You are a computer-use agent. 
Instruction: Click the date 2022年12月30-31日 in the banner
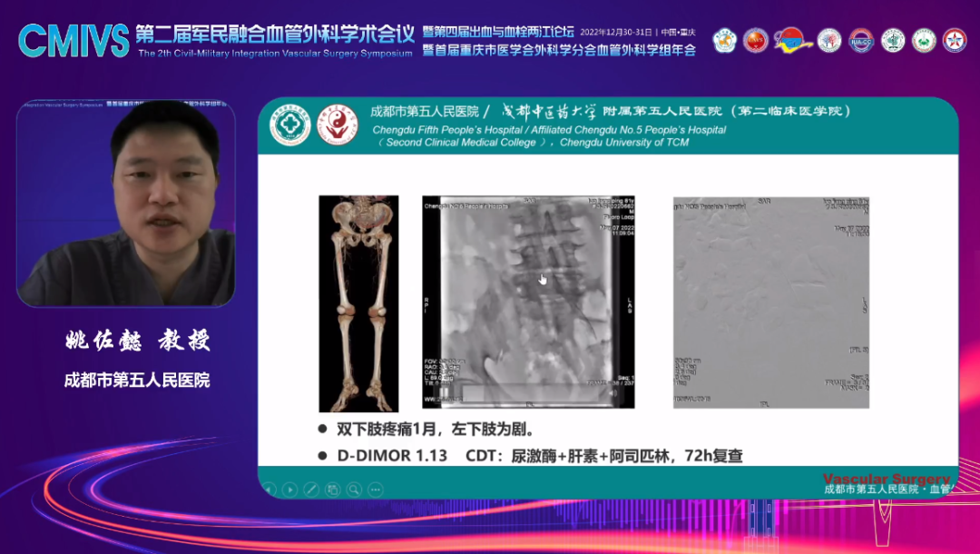click(615, 33)
